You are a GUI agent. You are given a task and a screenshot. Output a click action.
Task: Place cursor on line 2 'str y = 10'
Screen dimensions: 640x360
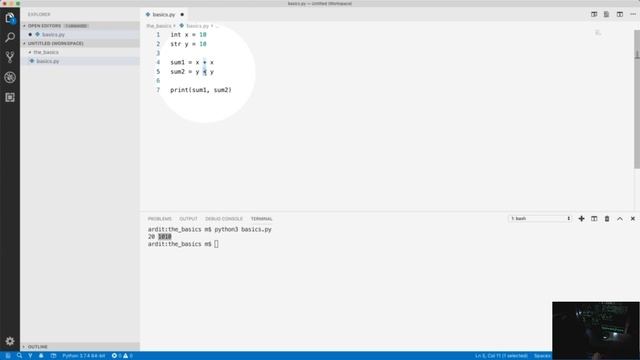pos(188,44)
